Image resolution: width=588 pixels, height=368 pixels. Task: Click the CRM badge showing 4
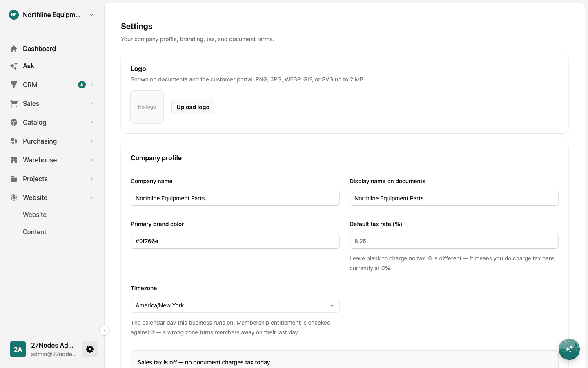(82, 85)
